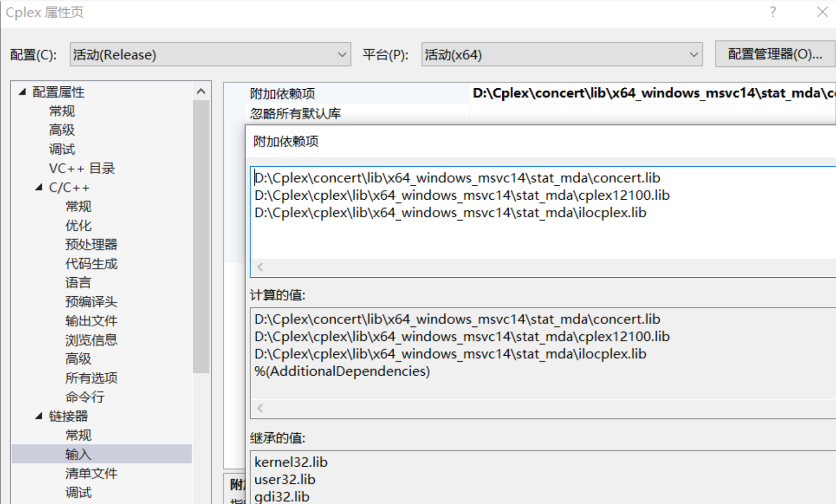Click the 附加依赖项 value path in grid

click(x=653, y=93)
